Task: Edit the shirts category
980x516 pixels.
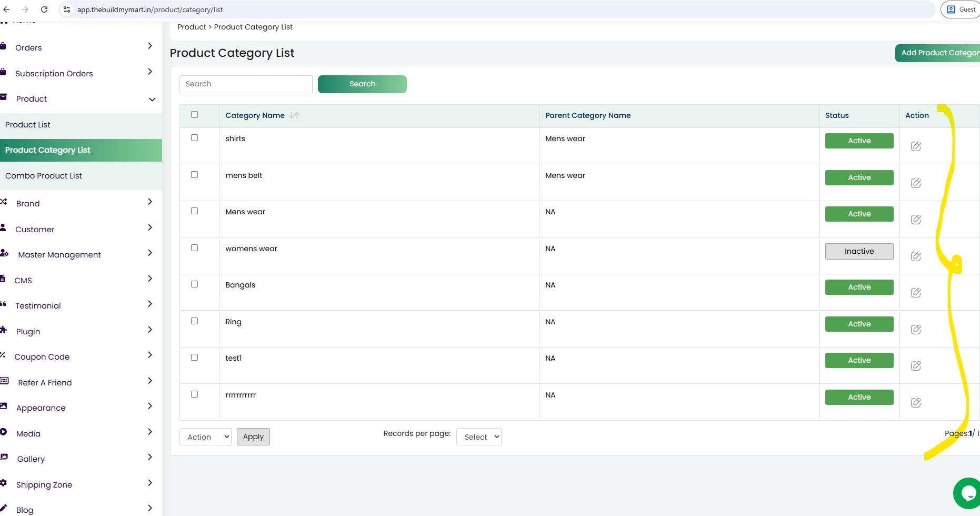Action: point(916,146)
